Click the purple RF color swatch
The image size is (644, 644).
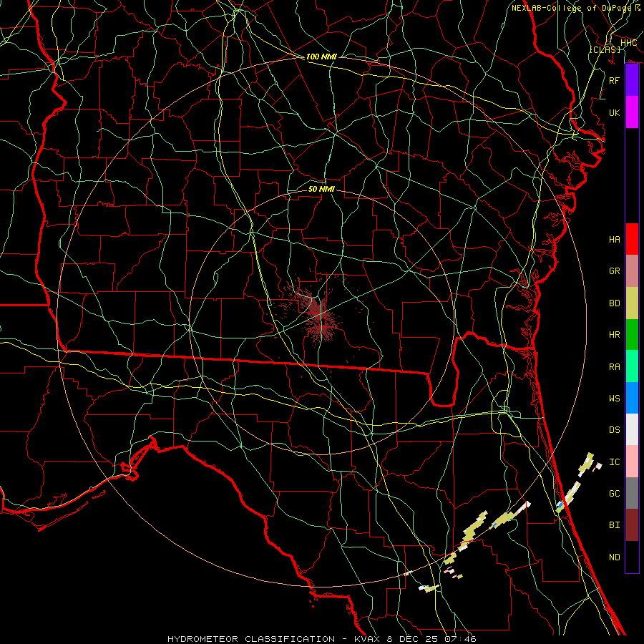tap(632, 80)
